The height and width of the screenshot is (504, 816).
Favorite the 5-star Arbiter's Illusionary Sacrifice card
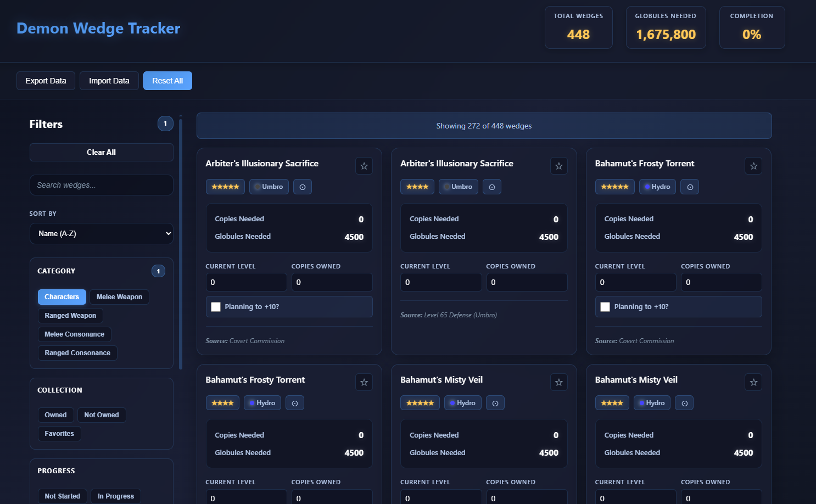coord(364,166)
